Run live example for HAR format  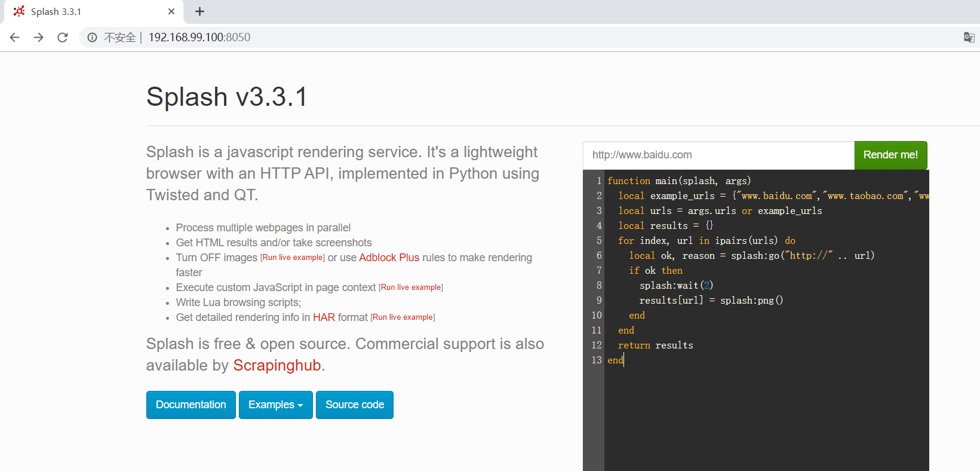[x=403, y=317]
